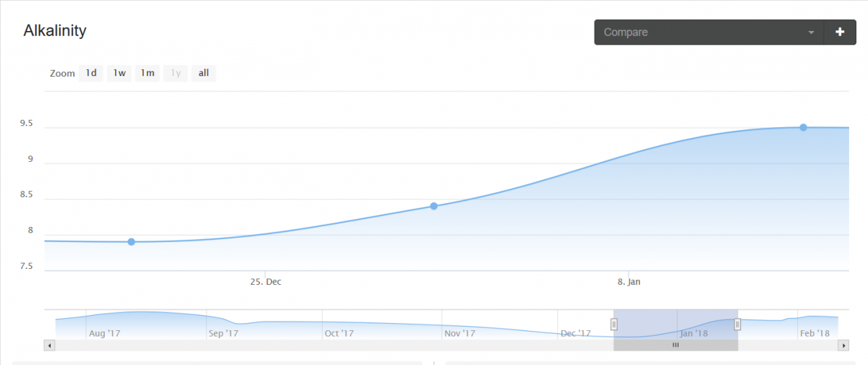868x365 pixels.
Task: Click the 8.5 y-axis label
Action: point(27,195)
